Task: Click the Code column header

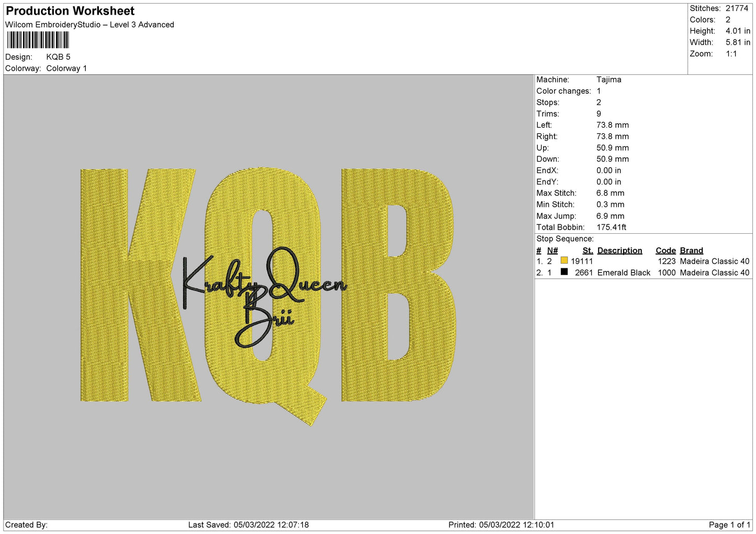Action: point(666,251)
